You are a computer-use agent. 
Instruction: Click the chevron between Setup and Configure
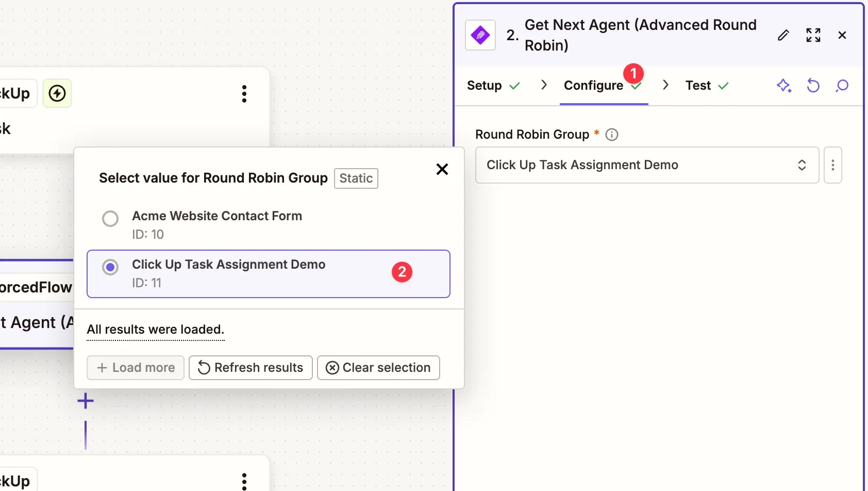[x=544, y=85]
